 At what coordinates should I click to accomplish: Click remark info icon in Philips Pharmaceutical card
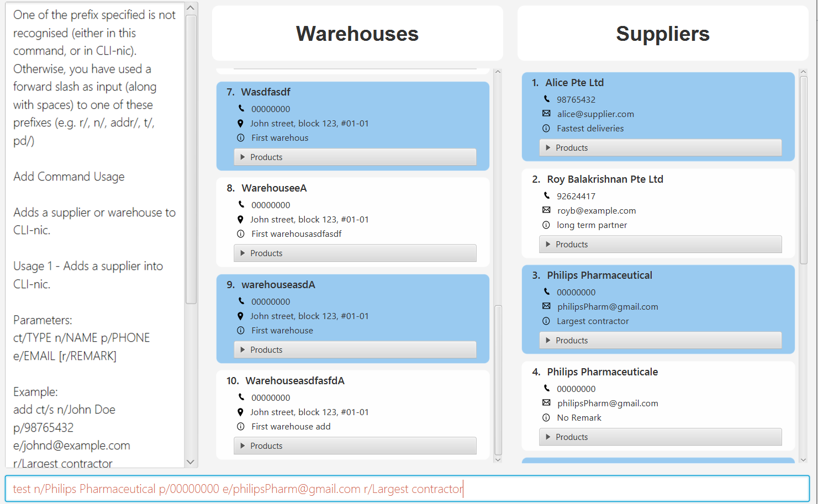click(x=546, y=321)
